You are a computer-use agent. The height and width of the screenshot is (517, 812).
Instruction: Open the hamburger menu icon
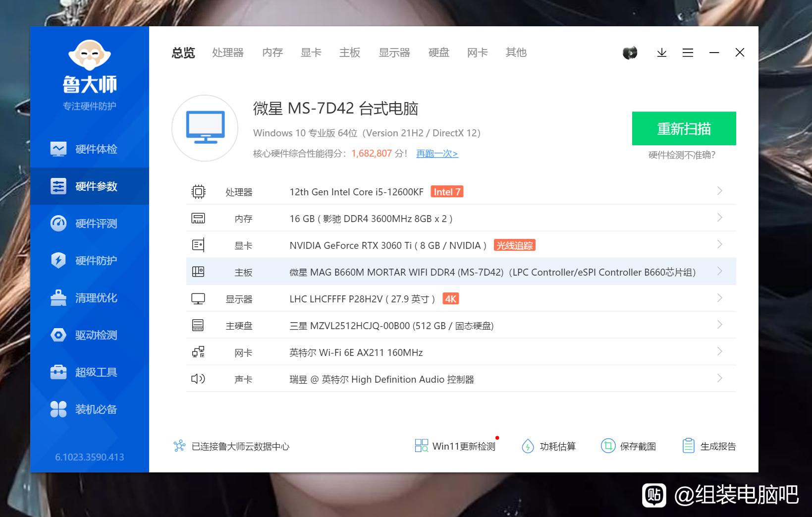pos(688,53)
